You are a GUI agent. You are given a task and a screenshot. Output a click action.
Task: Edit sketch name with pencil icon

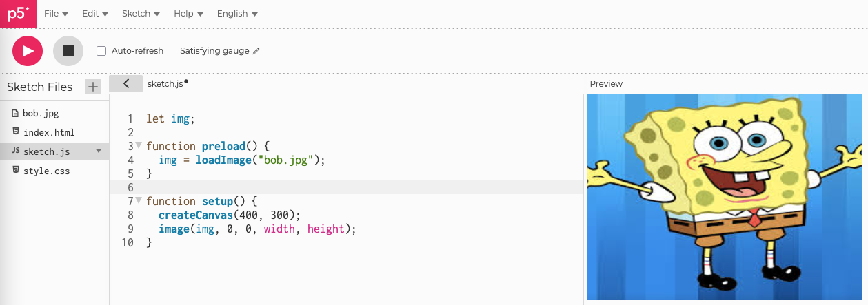(256, 51)
